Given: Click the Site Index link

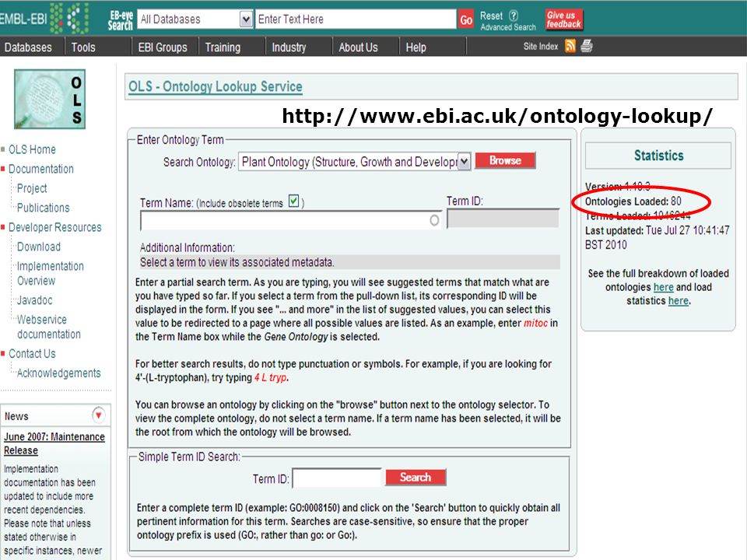Looking at the screenshot, I should [540, 46].
